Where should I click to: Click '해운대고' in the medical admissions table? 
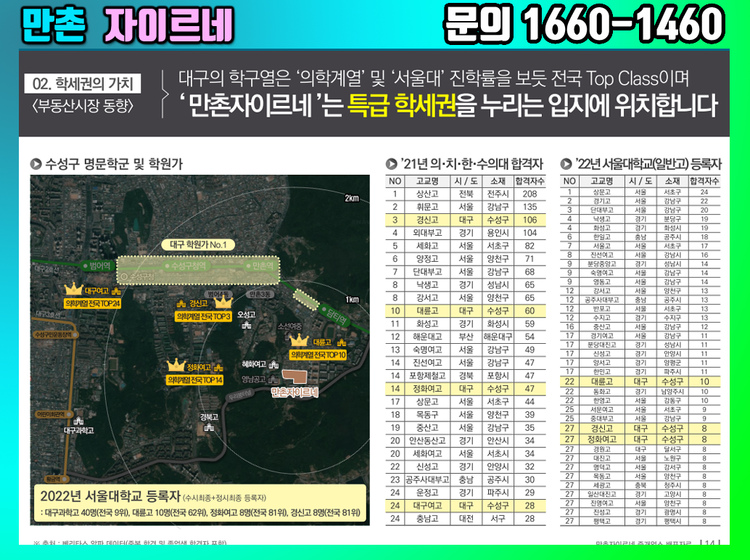427,337
